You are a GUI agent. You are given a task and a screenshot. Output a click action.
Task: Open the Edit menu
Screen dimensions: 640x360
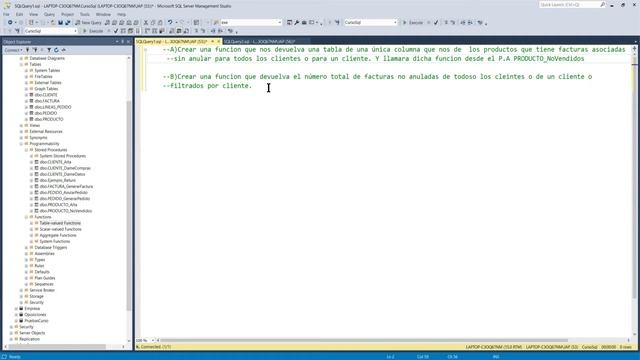pos(19,14)
